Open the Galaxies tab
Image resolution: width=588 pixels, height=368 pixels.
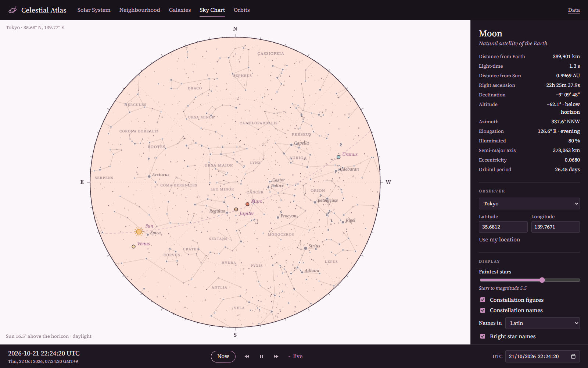click(180, 10)
